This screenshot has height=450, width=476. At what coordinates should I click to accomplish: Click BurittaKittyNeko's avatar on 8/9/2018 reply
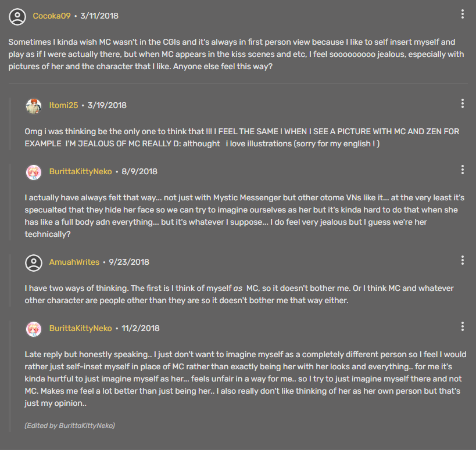tap(34, 172)
